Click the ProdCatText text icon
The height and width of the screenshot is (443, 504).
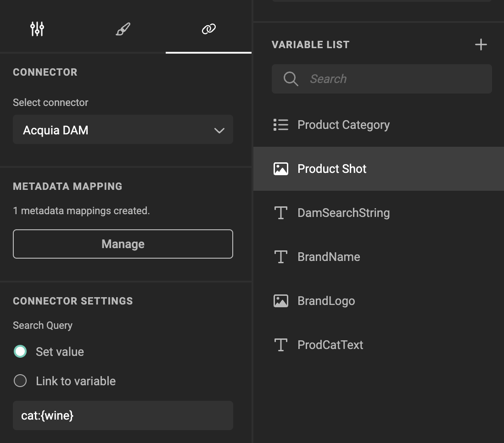click(280, 345)
